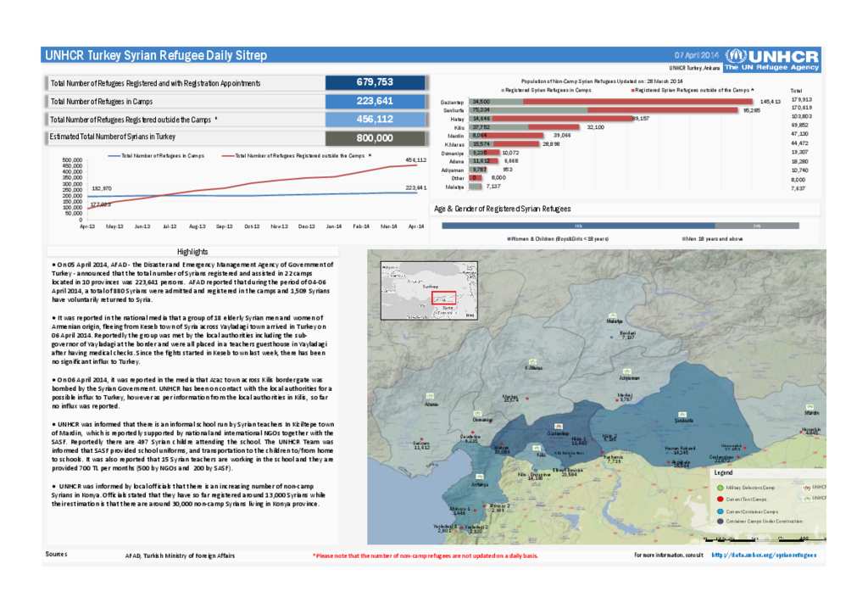The width and height of the screenshot is (868, 614).
Task: Select the green Military Selection Camp legend symbol
Action: click(721, 488)
